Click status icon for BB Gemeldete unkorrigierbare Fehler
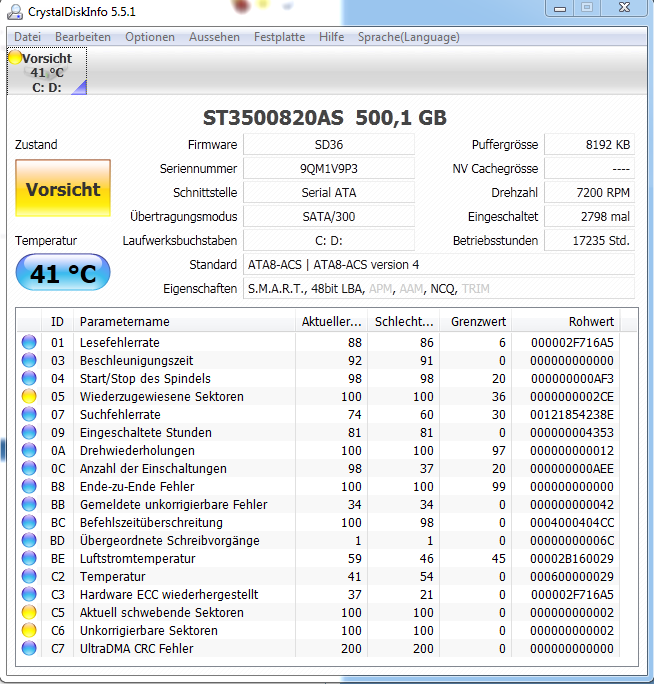Image resolution: width=654 pixels, height=684 pixels. coord(29,504)
